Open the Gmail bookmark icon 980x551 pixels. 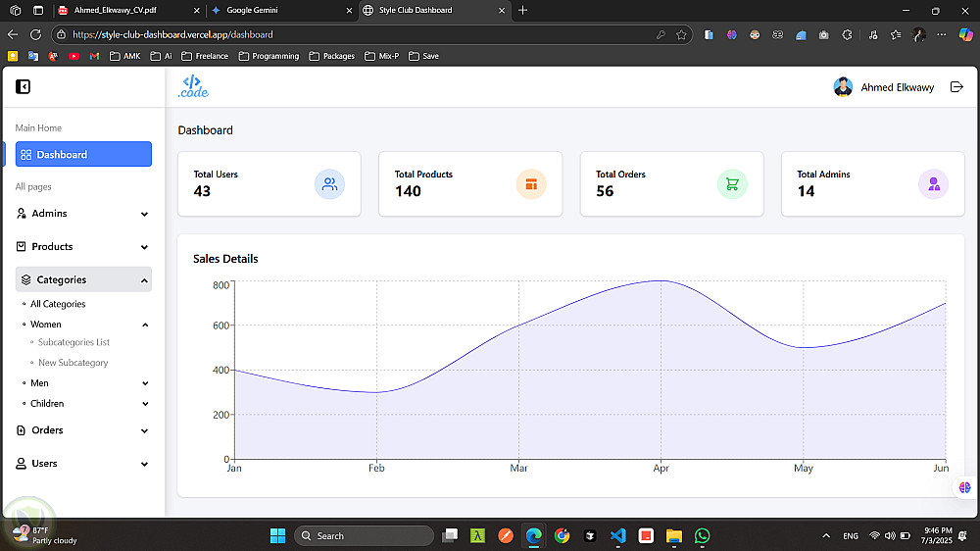coord(94,56)
